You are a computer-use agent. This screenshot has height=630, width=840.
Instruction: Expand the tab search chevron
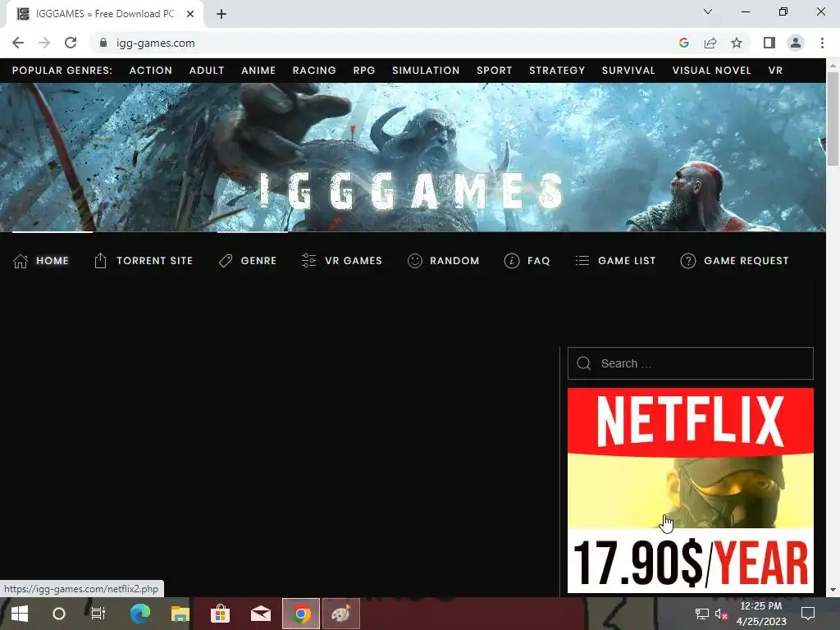tap(708, 11)
